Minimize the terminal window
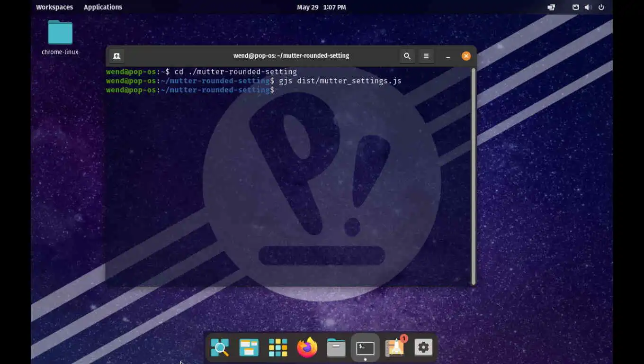Image resolution: width=644 pixels, height=364 pixels. [447, 56]
